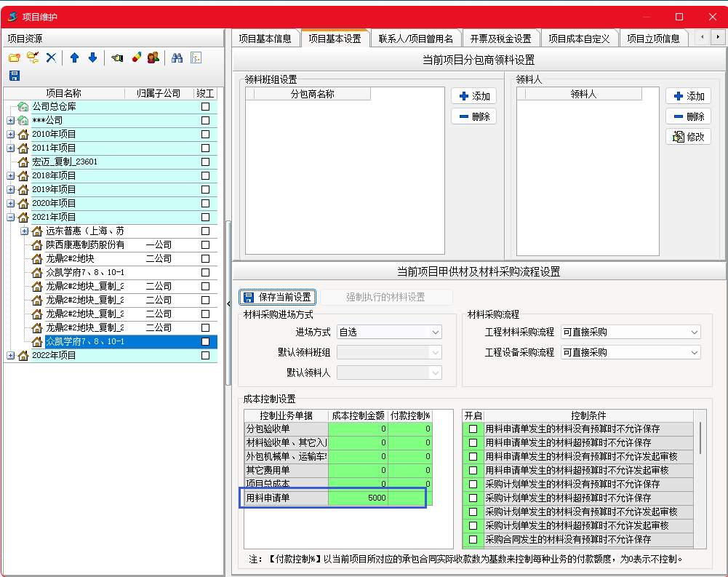Click the 用料申请单 cost amount cell 5000
The image size is (728, 577).
[x=358, y=498]
